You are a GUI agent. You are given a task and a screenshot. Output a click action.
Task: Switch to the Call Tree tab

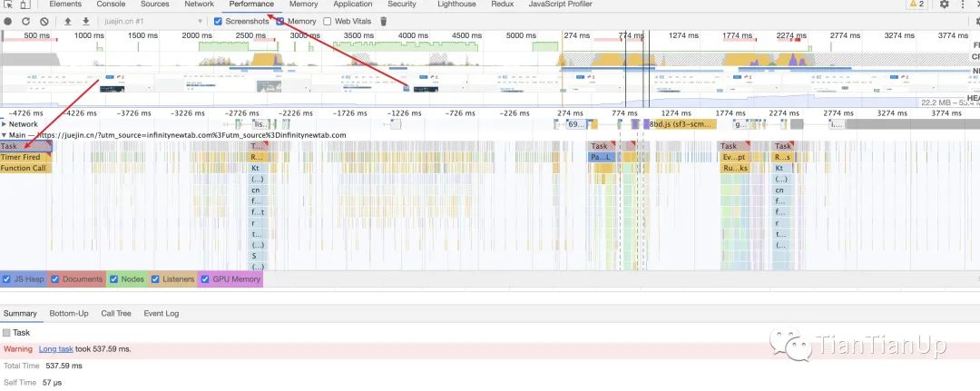pos(116,314)
